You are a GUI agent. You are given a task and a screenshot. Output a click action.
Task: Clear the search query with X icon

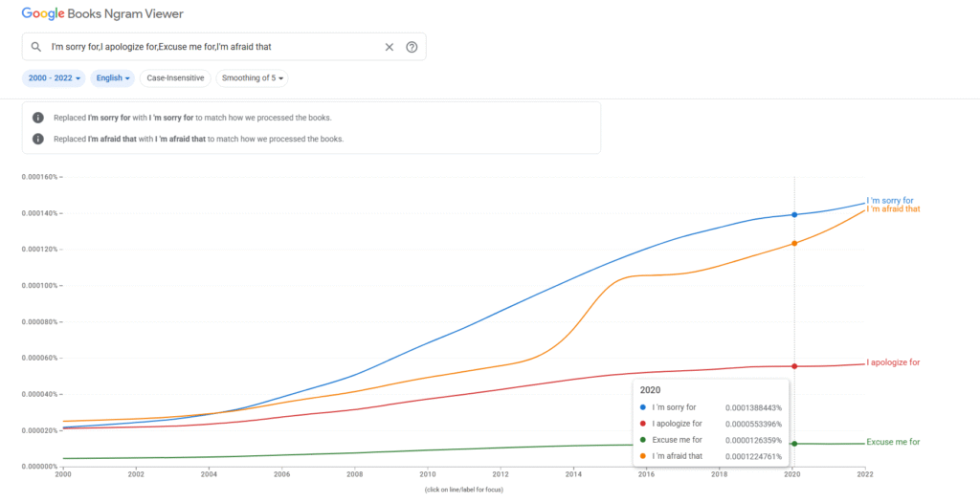coord(389,47)
